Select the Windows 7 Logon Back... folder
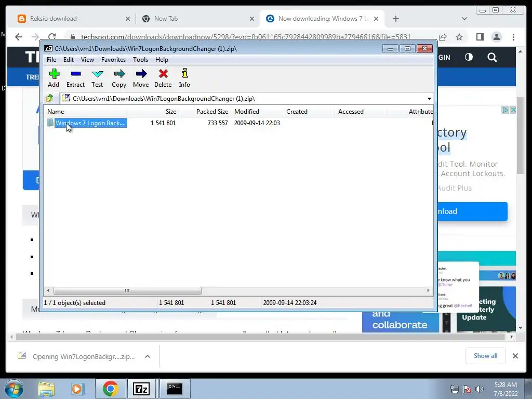Image resolution: width=532 pixels, height=399 pixels. click(90, 123)
